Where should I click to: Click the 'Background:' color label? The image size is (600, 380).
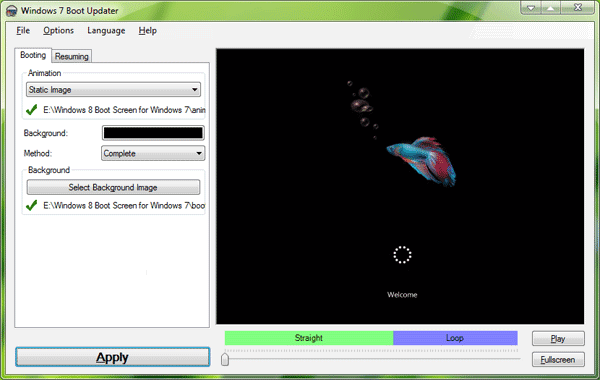[46, 133]
